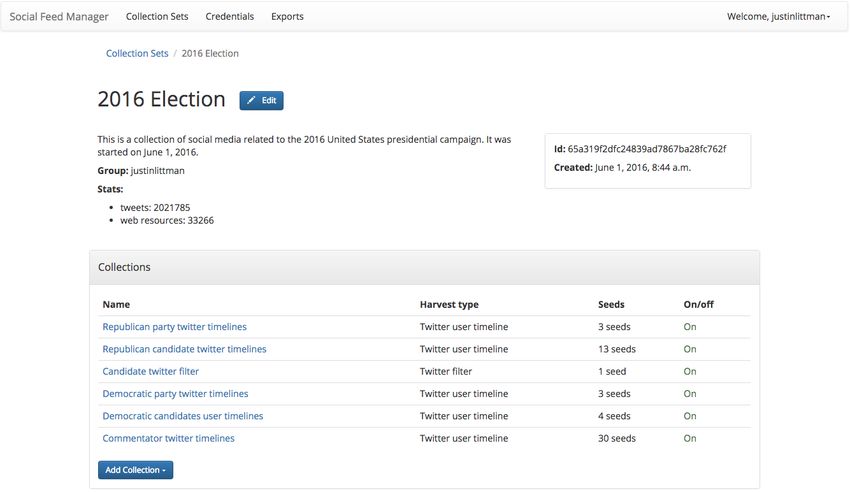Open Republican candidate twitter timelines collection
The image size is (850, 492).
point(184,349)
